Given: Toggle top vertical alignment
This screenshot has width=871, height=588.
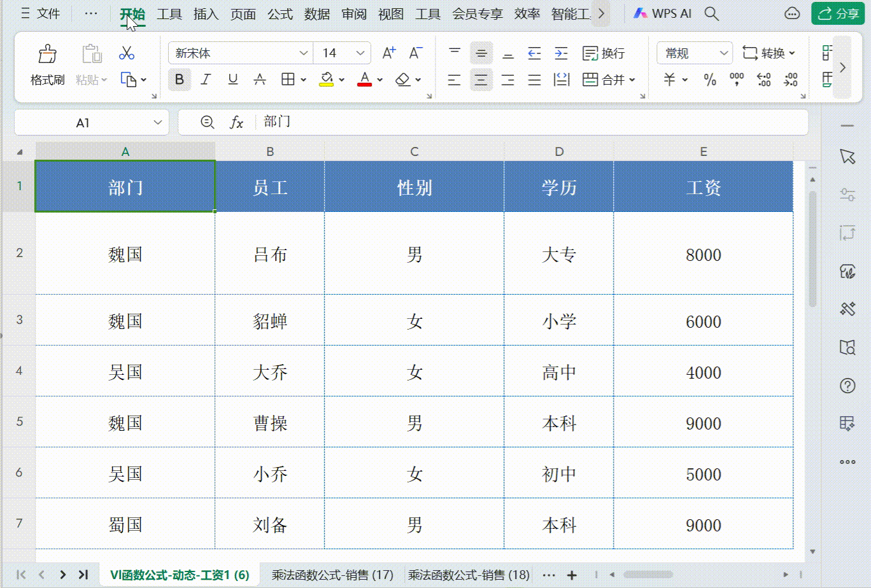Looking at the screenshot, I should pyautogui.click(x=455, y=53).
